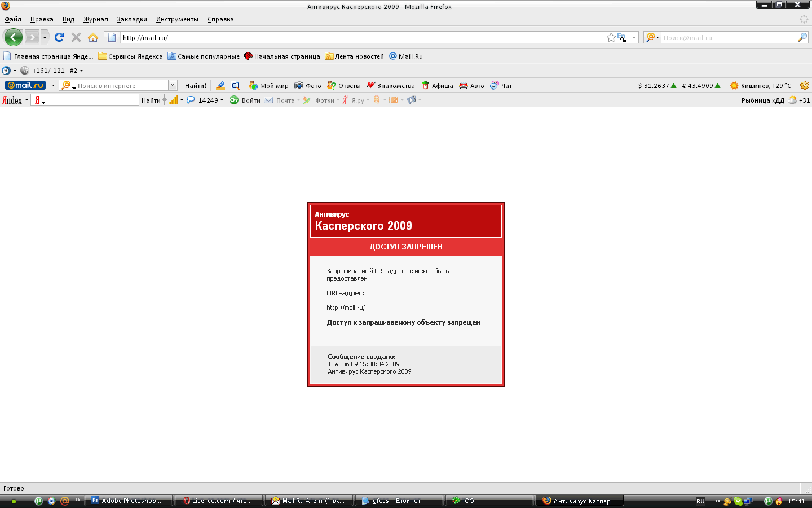Open the Инструменты menu
Screen dimensions: 812x508
coord(177,19)
